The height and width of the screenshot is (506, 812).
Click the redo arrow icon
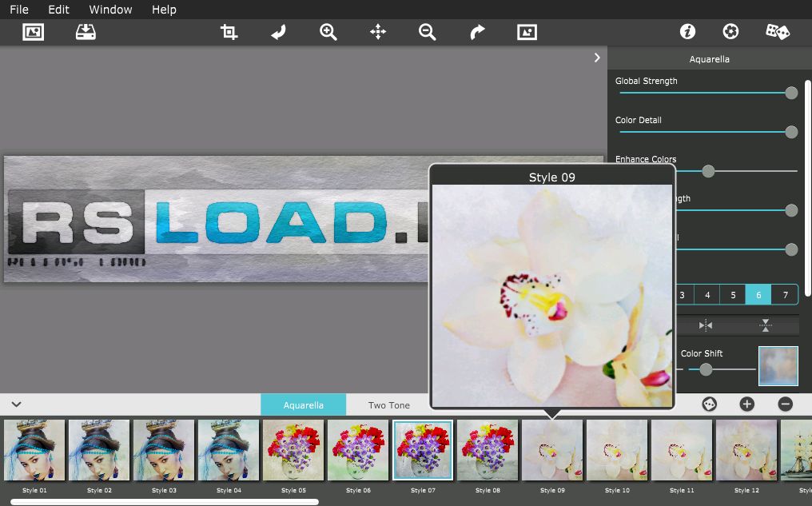click(x=477, y=32)
